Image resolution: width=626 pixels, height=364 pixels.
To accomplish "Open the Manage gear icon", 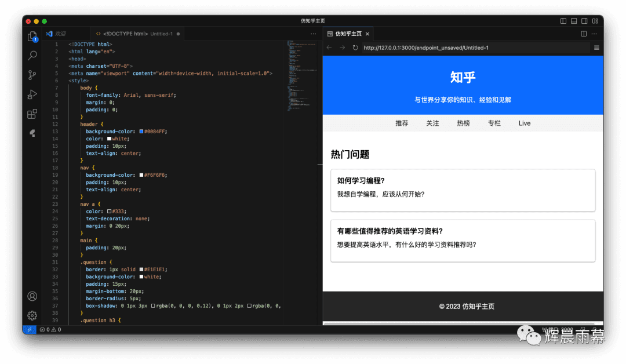I will click(32, 316).
